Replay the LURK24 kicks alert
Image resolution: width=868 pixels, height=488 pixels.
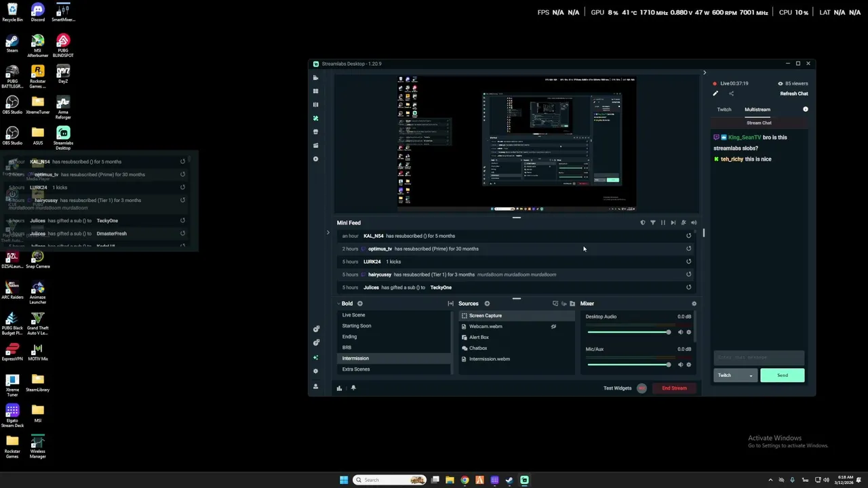pyautogui.click(x=689, y=262)
